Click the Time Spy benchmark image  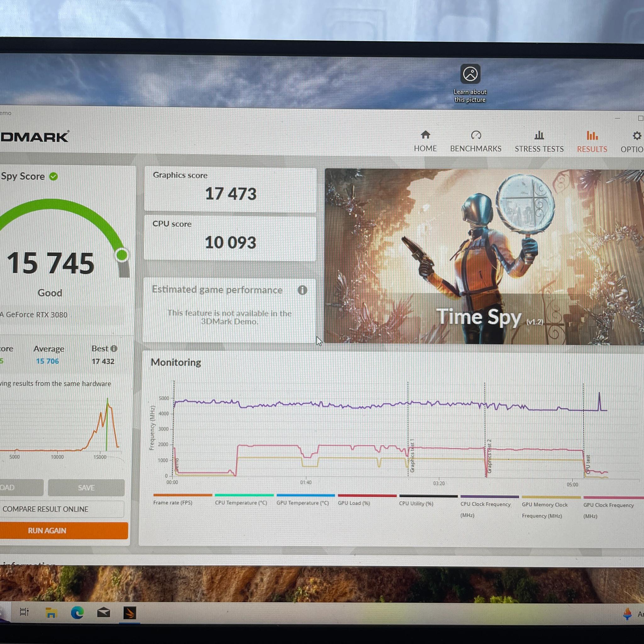[x=484, y=256]
